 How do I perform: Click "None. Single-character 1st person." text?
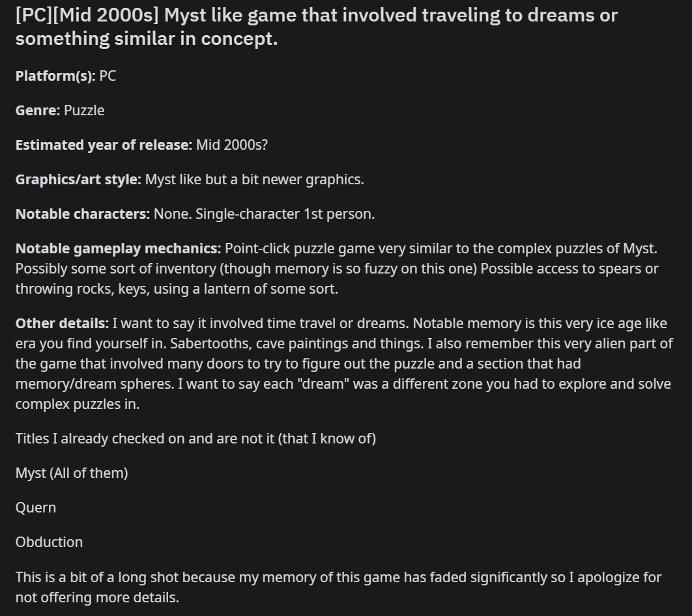[265, 214]
